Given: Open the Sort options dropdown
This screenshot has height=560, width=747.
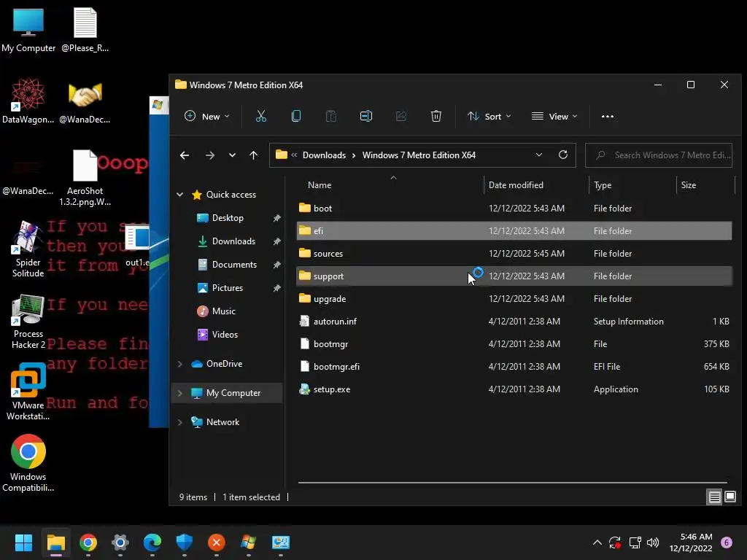Looking at the screenshot, I should click(x=489, y=116).
